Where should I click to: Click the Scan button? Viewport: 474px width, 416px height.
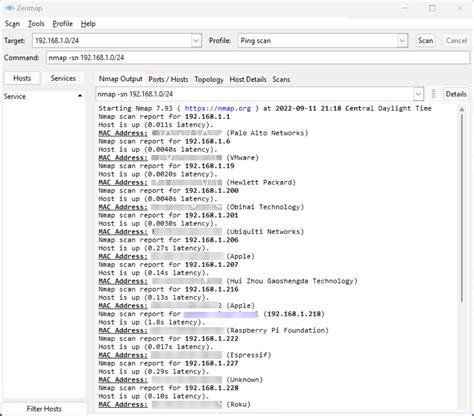coord(425,41)
